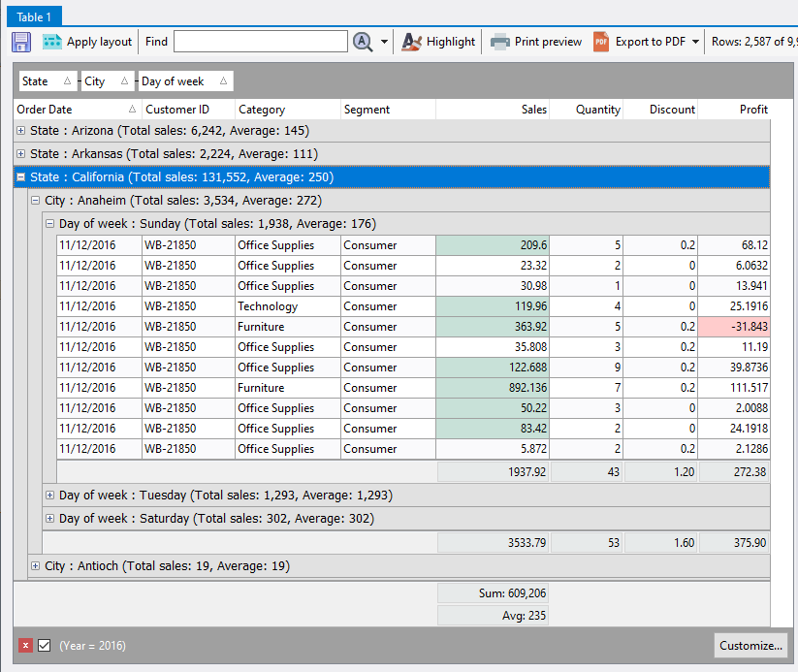Click into the Find text field
The height and width of the screenshot is (672, 798).
coord(260,42)
